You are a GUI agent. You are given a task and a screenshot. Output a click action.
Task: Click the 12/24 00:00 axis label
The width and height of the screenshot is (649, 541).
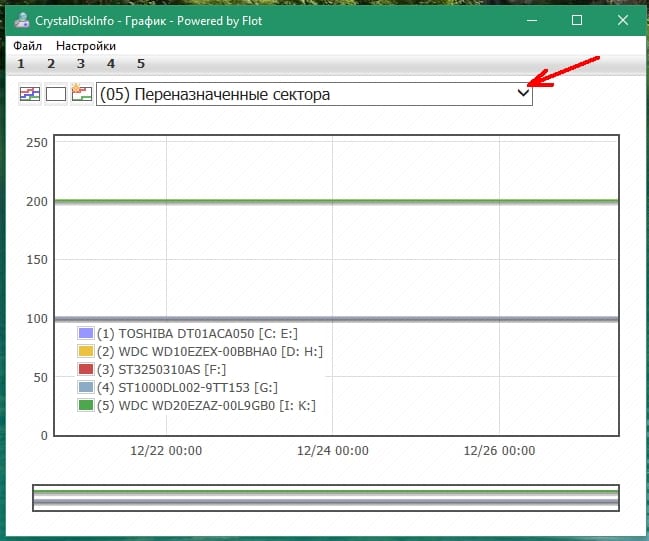coord(333,450)
